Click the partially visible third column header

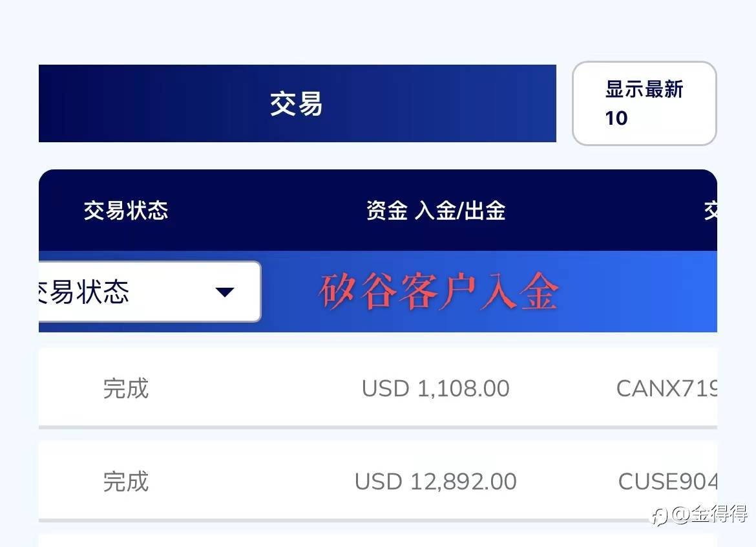click(709, 211)
